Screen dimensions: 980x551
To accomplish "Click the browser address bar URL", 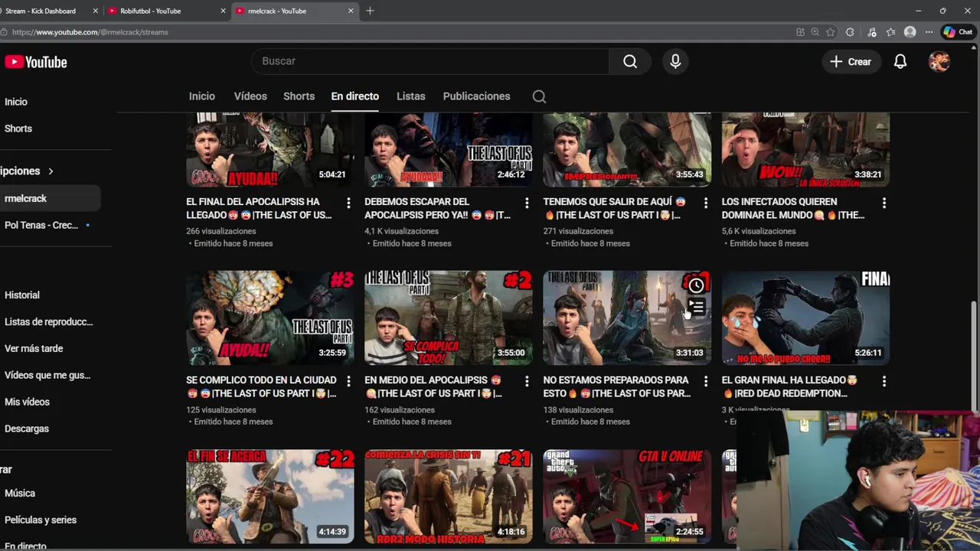I will (90, 32).
